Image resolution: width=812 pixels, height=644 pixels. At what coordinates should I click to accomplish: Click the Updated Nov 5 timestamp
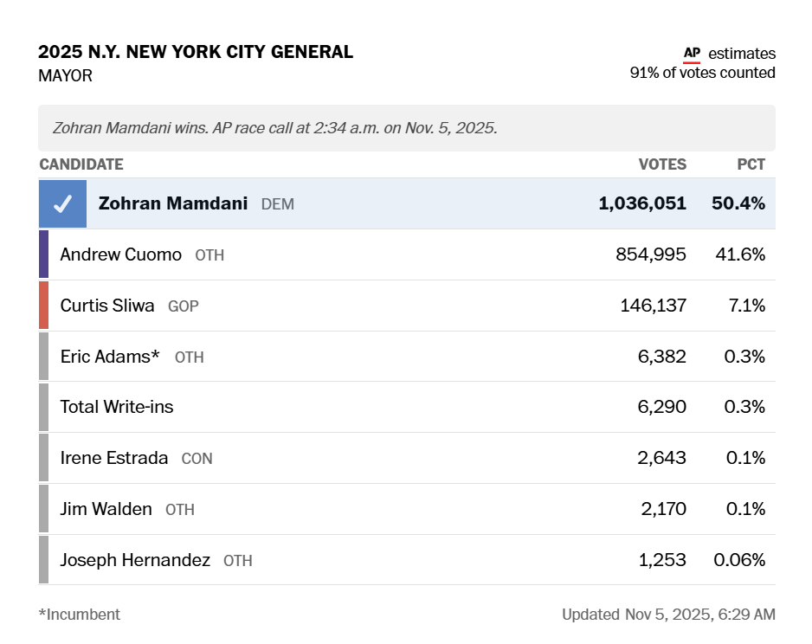pyautogui.click(x=668, y=615)
